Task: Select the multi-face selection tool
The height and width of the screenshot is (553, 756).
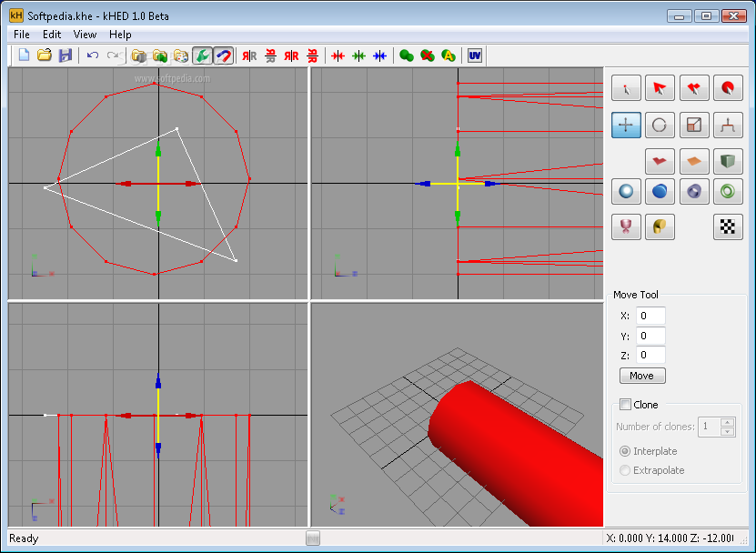Action: (694, 87)
